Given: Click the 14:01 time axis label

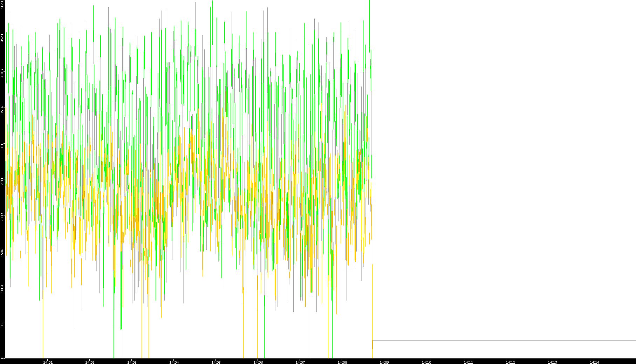Looking at the screenshot, I should coord(48,362).
